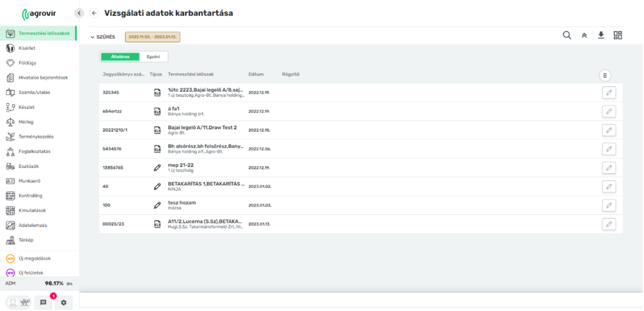Click the back arrow beside page title
The height and width of the screenshot is (311, 644).
point(94,13)
